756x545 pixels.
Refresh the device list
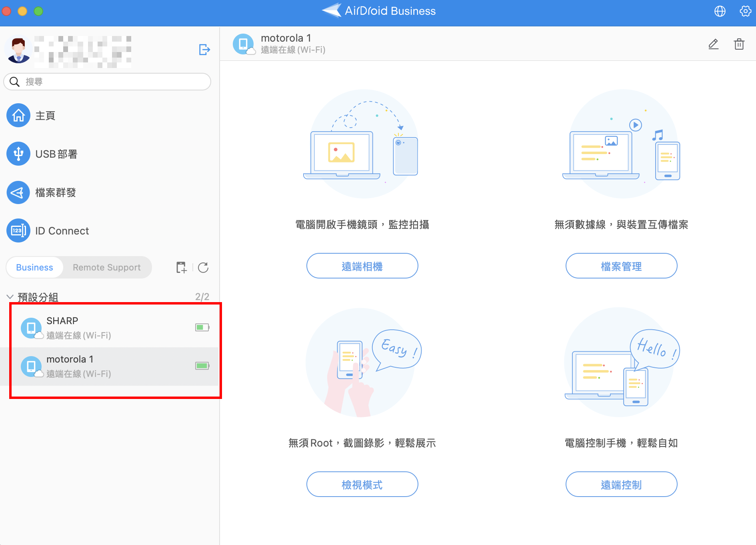pyautogui.click(x=203, y=267)
